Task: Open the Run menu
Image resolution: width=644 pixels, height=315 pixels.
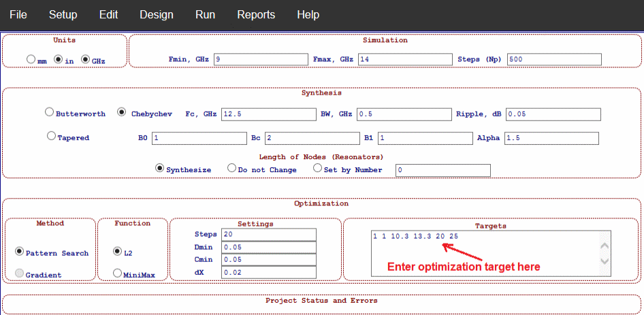Action: tap(205, 14)
